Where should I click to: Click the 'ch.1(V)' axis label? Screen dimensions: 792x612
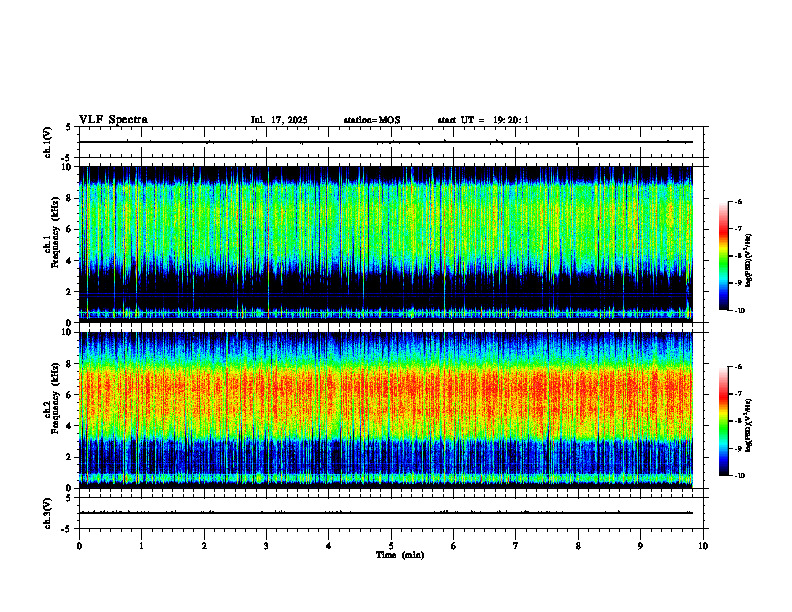point(47,142)
